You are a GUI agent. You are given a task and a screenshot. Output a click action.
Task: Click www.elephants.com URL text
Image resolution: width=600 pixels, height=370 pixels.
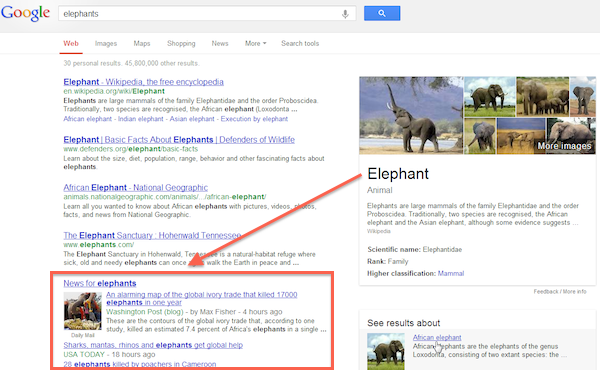[x=99, y=245]
